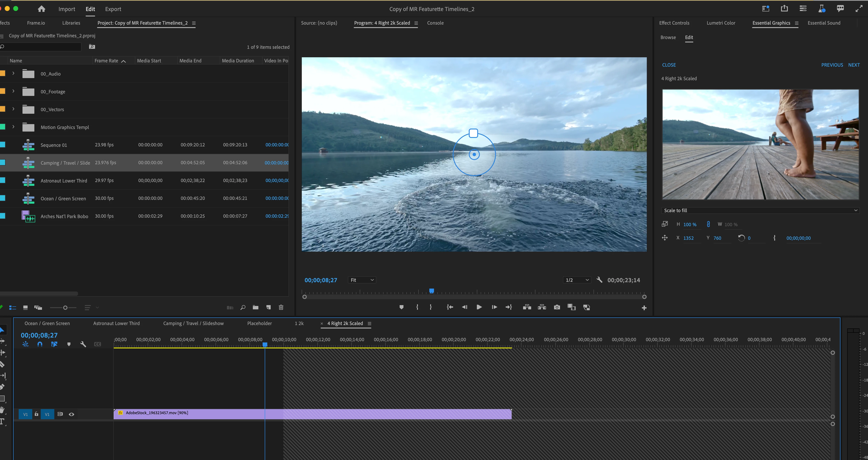Toggle Snap magnet in timeline

40,344
